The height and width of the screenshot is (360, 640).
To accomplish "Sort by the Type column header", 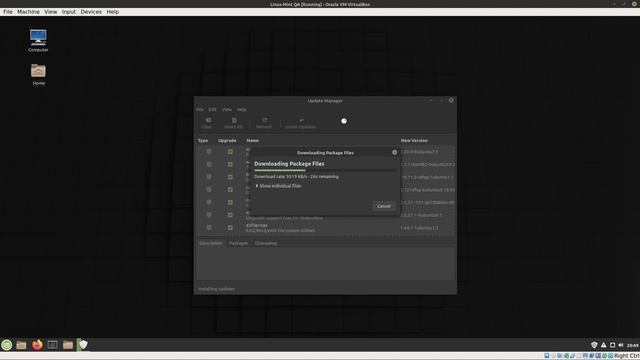I will tap(203, 140).
